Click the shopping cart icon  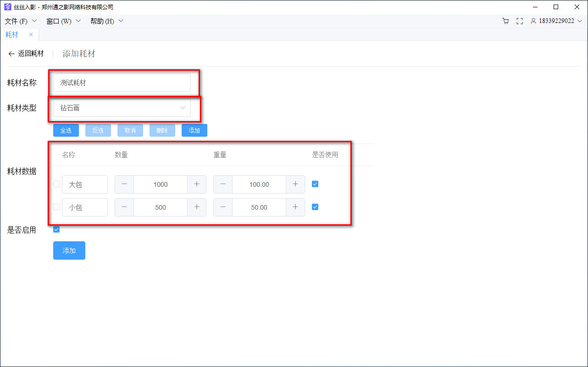[x=505, y=21]
